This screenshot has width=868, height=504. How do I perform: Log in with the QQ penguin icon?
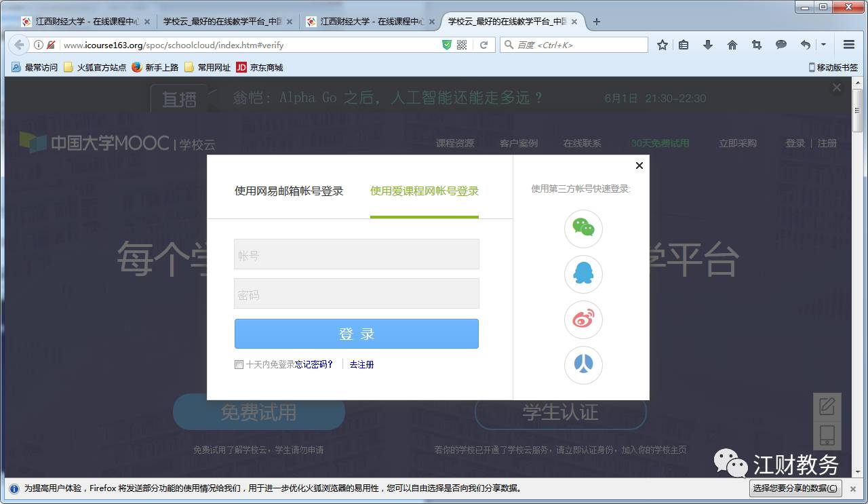point(583,274)
